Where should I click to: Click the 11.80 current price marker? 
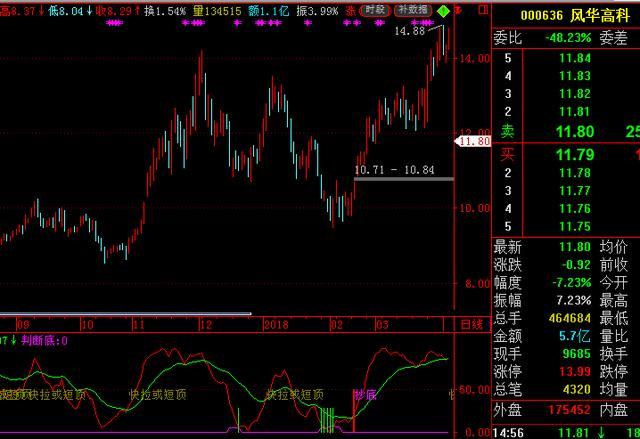[473, 142]
